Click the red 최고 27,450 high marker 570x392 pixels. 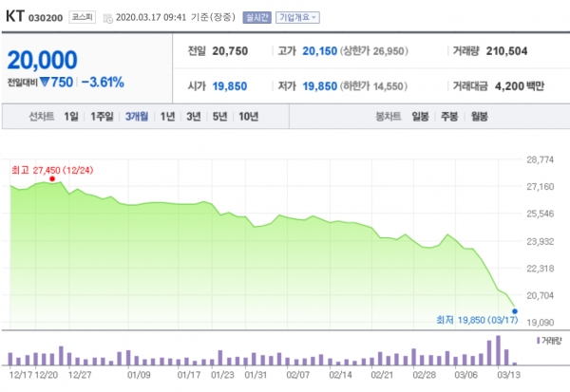(52, 178)
